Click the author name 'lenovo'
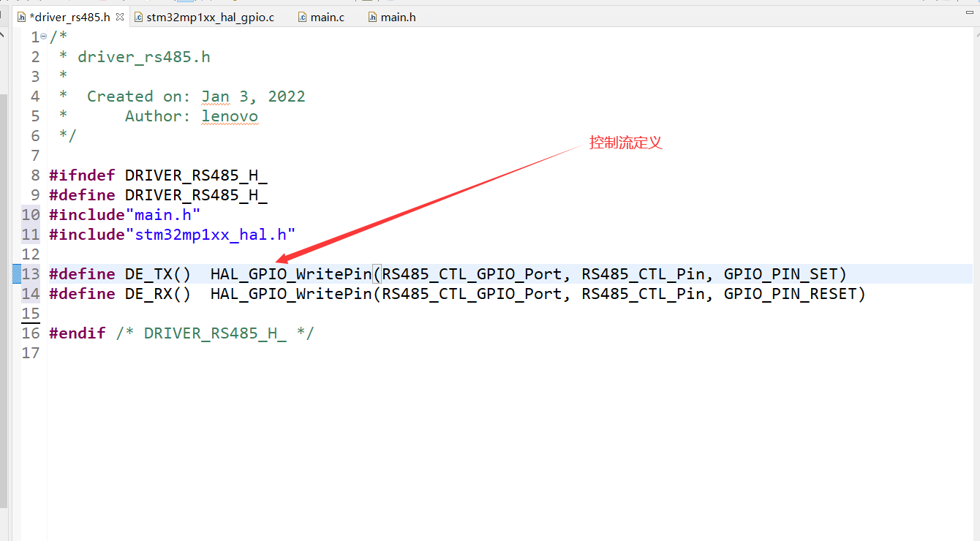This screenshot has height=541, width=980. click(230, 116)
